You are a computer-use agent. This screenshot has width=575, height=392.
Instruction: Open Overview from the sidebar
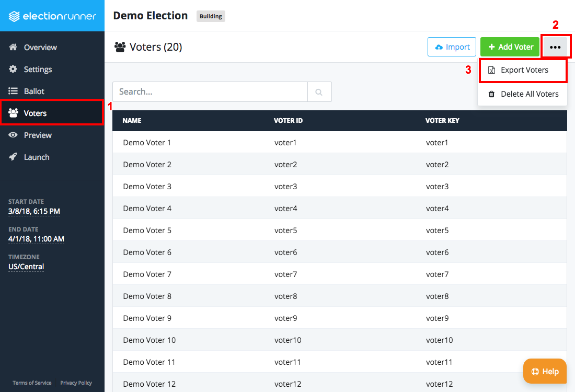[40, 48]
